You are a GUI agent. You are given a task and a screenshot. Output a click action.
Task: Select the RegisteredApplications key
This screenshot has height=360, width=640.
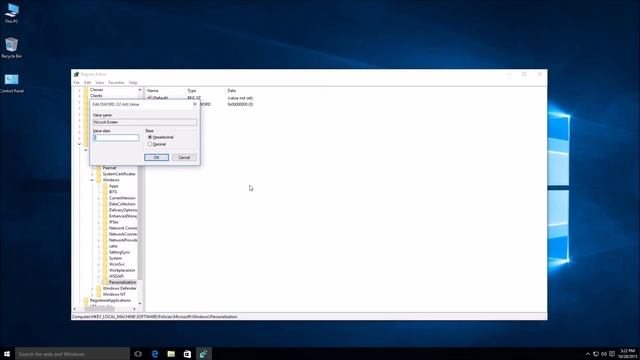pos(110,300)
